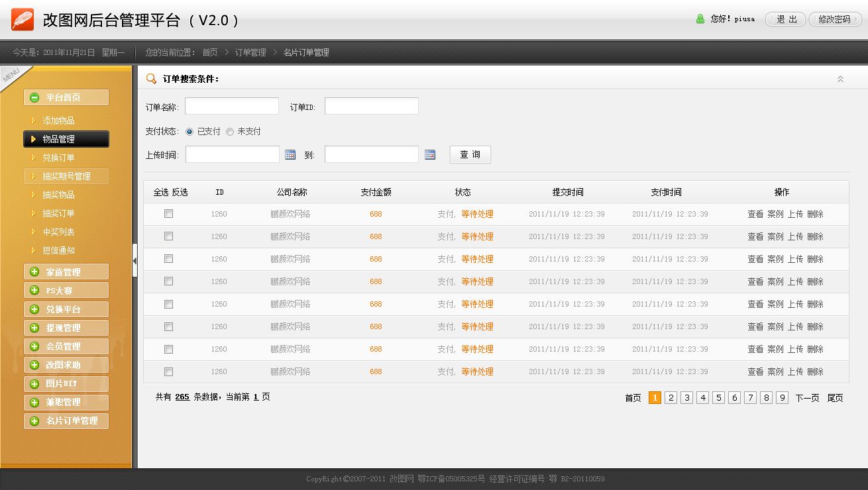Click the plus icon next to 兑换平台
This screenshot has height=490, width=868.
(x=34, y=309)
